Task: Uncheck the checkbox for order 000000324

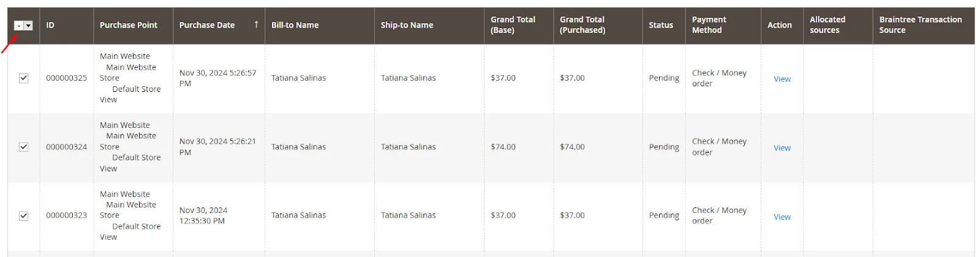Action: point(24,147)
